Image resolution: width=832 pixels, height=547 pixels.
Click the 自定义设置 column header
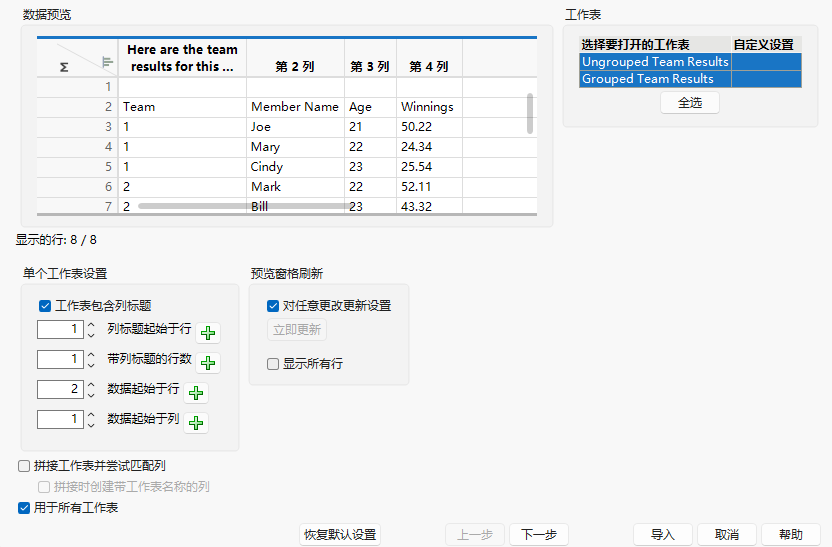[x=767, y=45]
